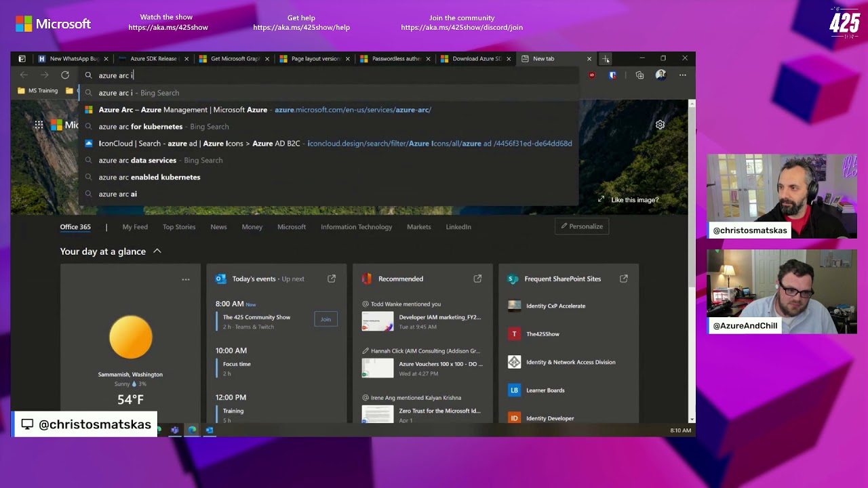This screenshot has width=868, height=488.
Task: Open Developer IAM marketing document
Action: coord(422,321)
